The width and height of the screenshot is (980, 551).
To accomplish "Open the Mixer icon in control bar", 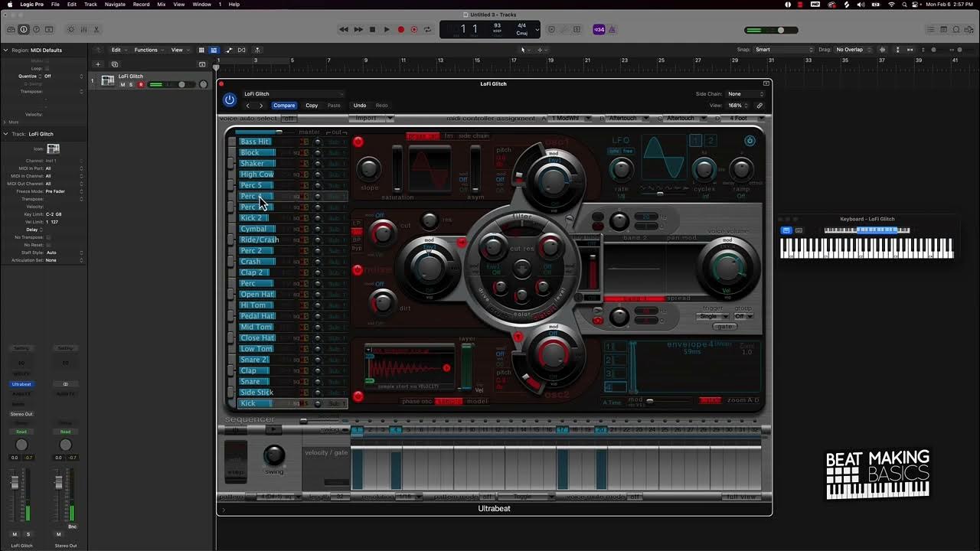I will 84,30.
